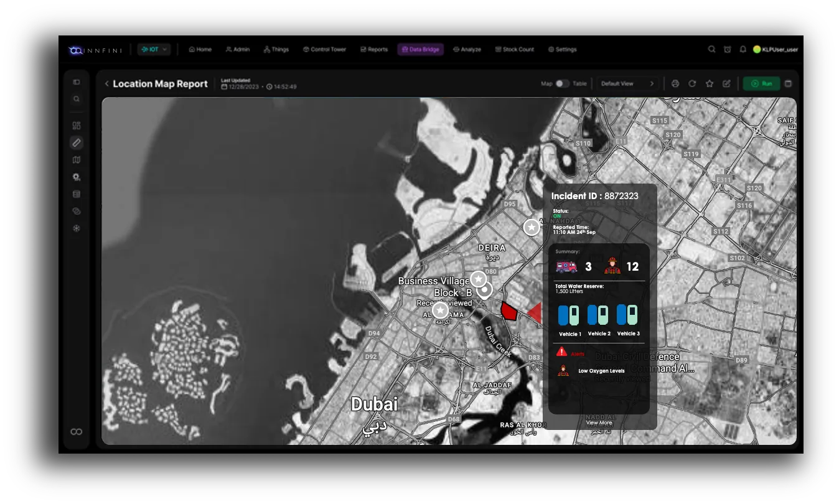The image size is (839, 504).
Task: Click the star marker near Al Nahda
Action: (531, 228)
